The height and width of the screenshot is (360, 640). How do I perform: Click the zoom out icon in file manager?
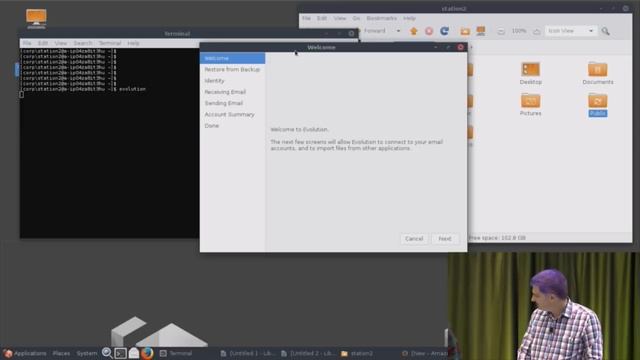click(501, 31)
